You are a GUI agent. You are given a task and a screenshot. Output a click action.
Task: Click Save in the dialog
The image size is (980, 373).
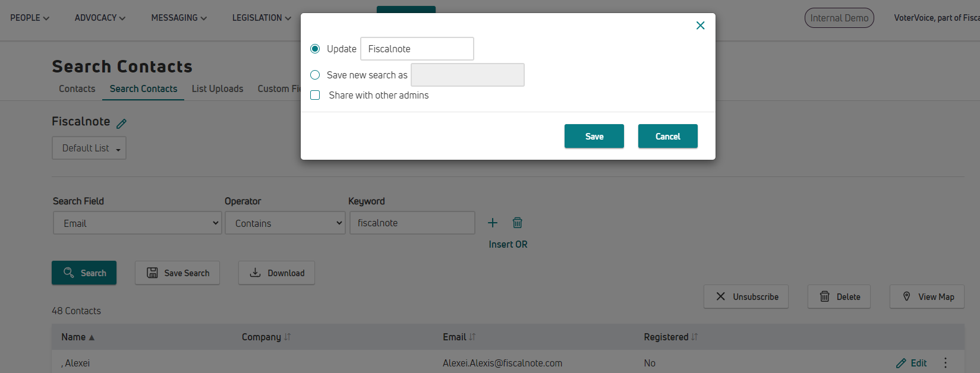point(594,136)
